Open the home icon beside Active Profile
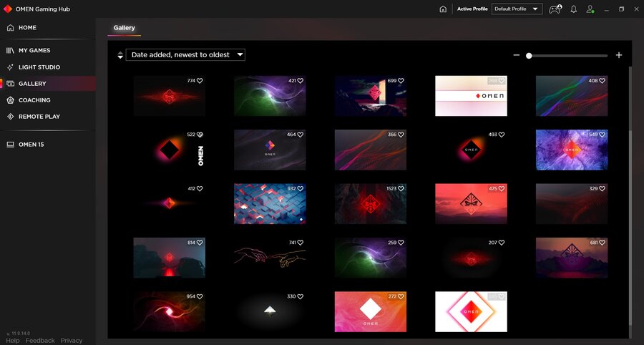 coord(443,9)
